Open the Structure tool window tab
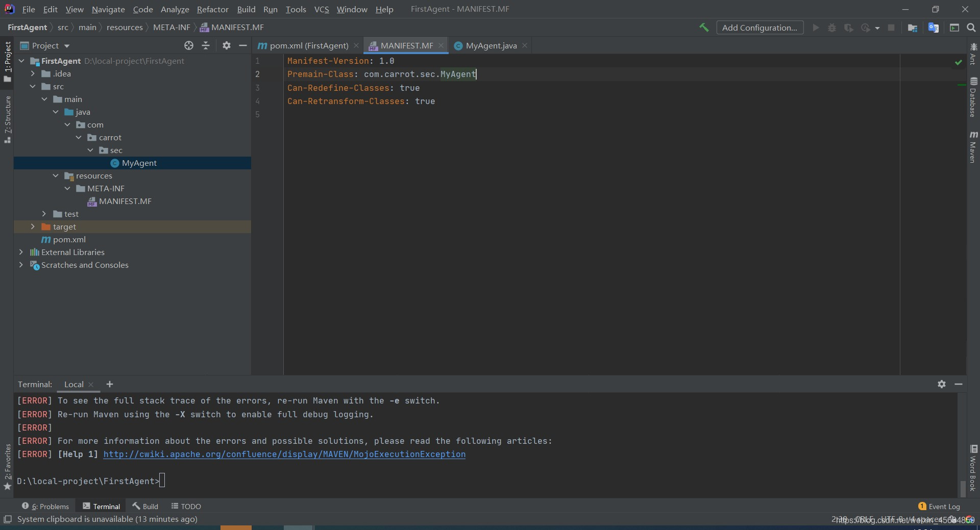This screenshot has width=980, height=530. [x=7, y=119]
